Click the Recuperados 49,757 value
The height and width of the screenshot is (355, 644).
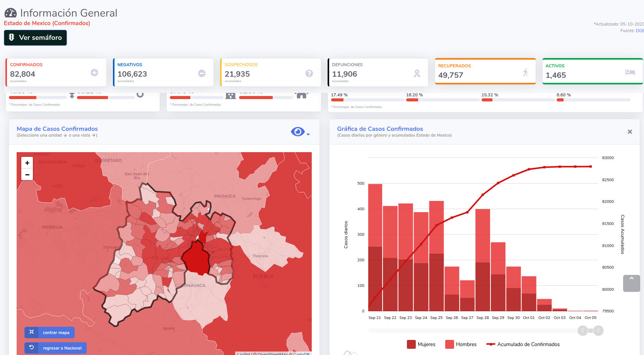(451, 75)
